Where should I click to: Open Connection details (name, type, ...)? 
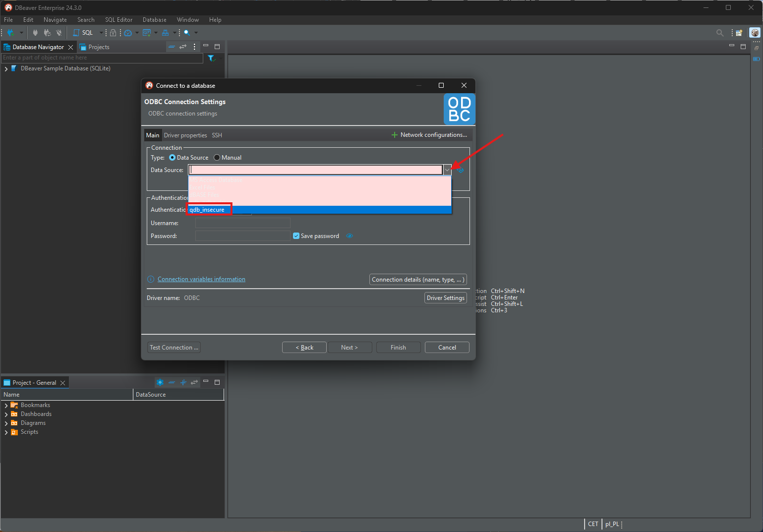point(418,280)
